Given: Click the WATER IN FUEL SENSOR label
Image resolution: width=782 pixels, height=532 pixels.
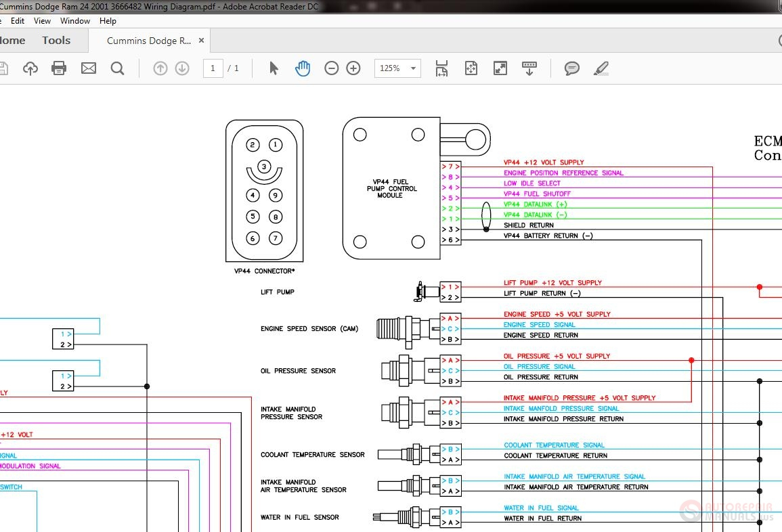Looking at the screenshot, I should 299,518.
